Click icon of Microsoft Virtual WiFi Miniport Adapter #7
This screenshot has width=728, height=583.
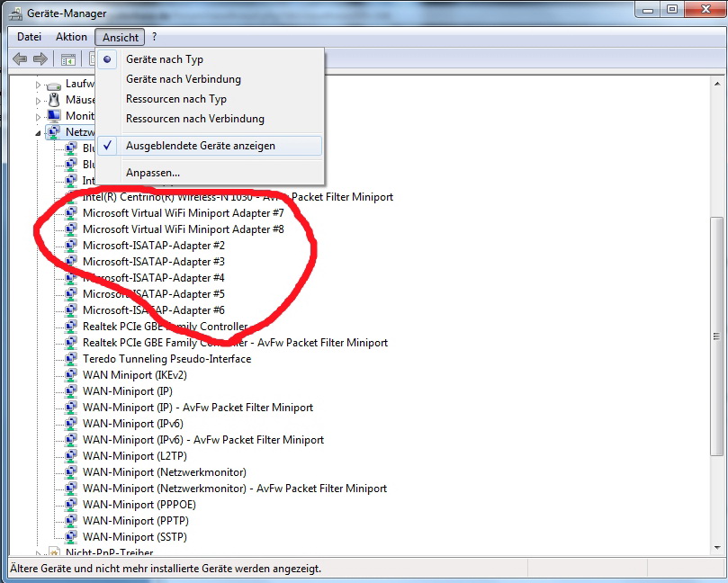(70, 213)
